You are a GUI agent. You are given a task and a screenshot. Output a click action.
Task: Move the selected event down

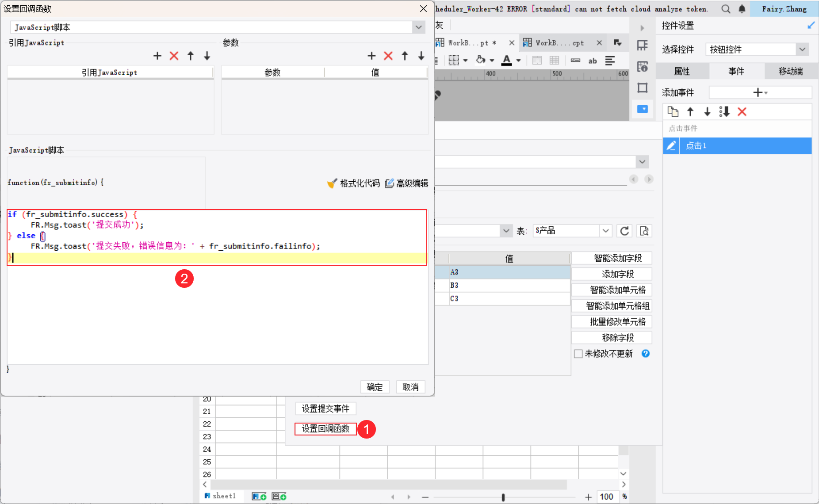point(707,112)
